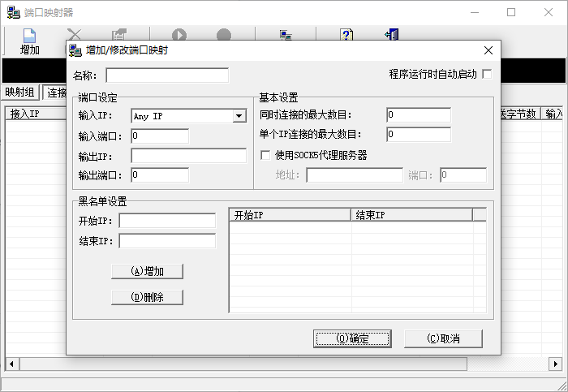Click the dialog title bar computer icon
568x392 pixels.
(x=75, y=50)
